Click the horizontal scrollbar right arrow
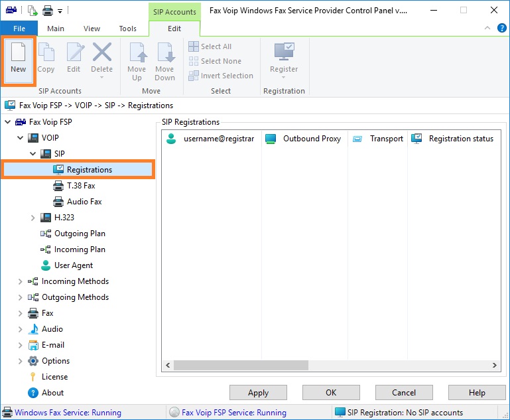The width and height of the screenshot is (510, 420). point(495,366)
